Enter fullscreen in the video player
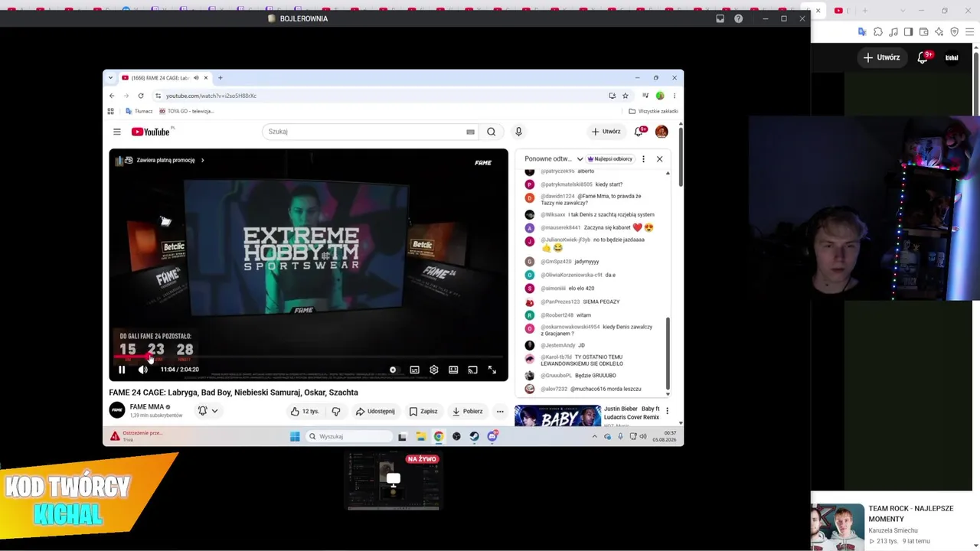Screen dimensions: 980x551 pyautogui.click(x=492, y=370)
